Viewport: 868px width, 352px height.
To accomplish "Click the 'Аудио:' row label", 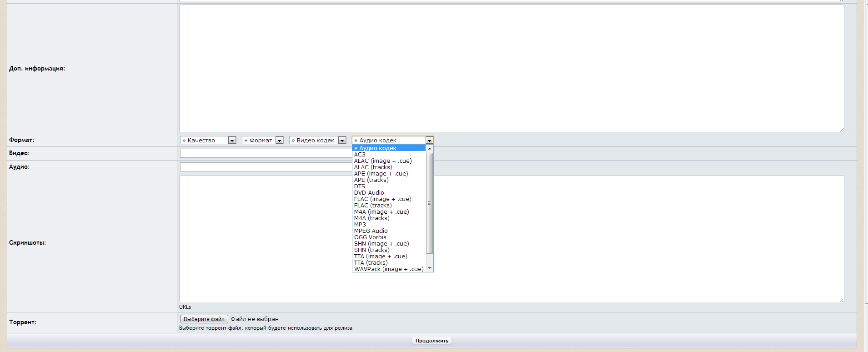I will tap(19, 167).
